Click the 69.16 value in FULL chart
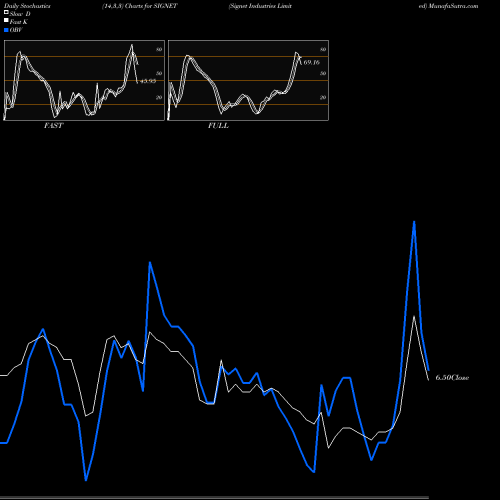500x500 pixels. (312, 62)
